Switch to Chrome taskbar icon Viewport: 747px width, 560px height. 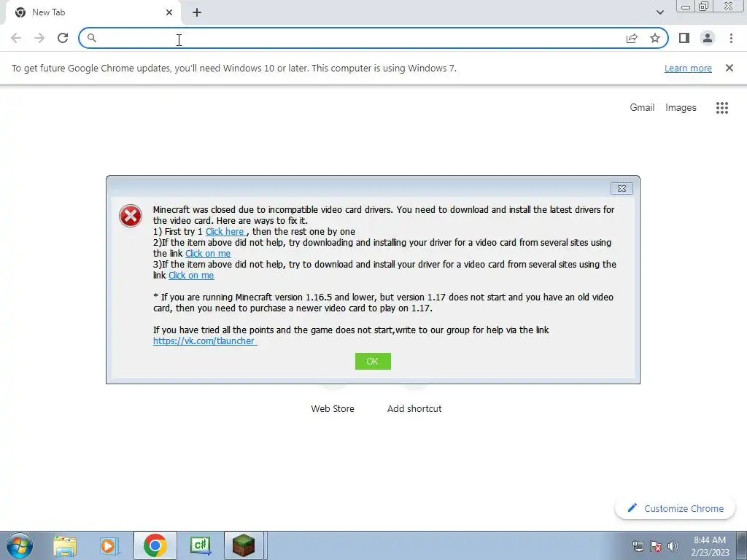click(x=155, y=545)
